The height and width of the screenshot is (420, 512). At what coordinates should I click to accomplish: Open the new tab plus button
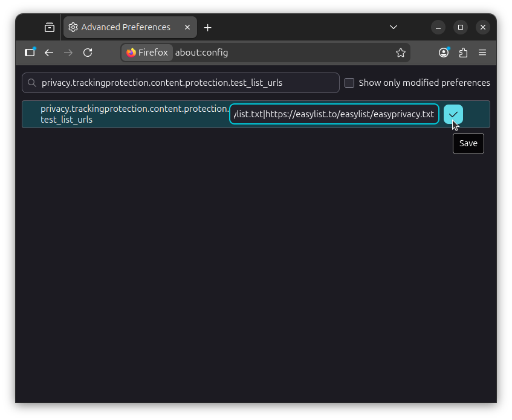pos(207,28)
